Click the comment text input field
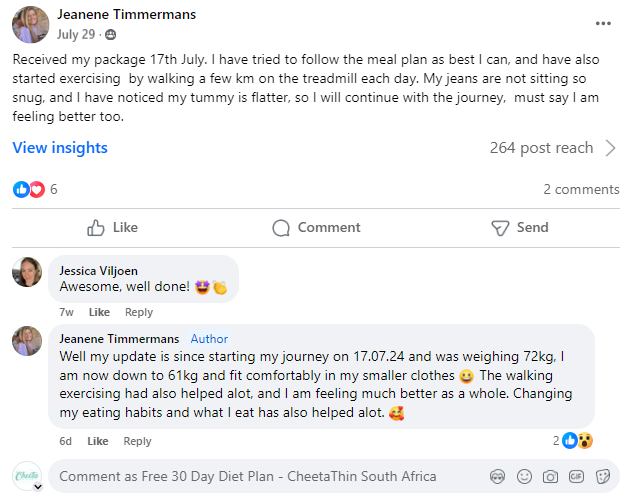Screen dimensions: 631x500 click(260, 476)
